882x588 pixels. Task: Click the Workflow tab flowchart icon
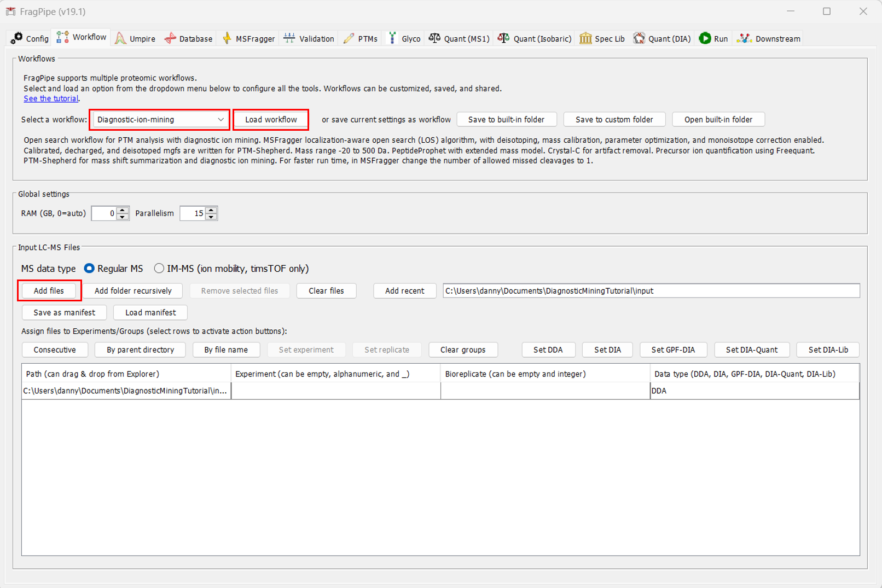[x=62, y=37]
